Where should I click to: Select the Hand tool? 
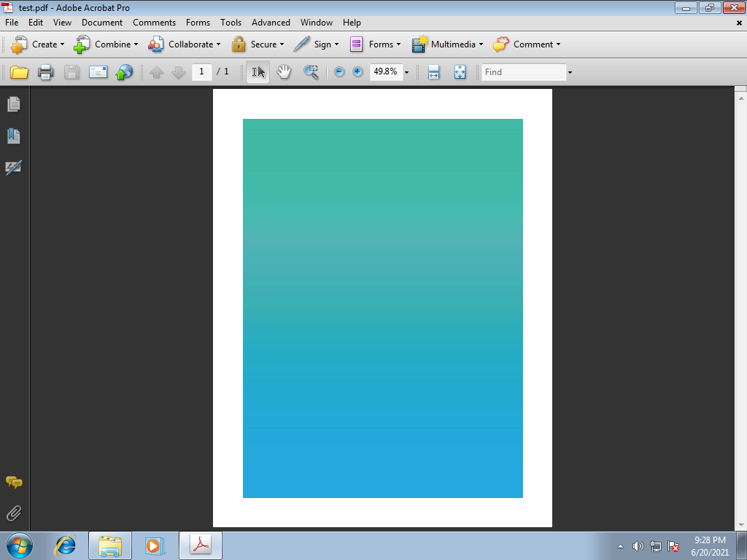[284, 72]
